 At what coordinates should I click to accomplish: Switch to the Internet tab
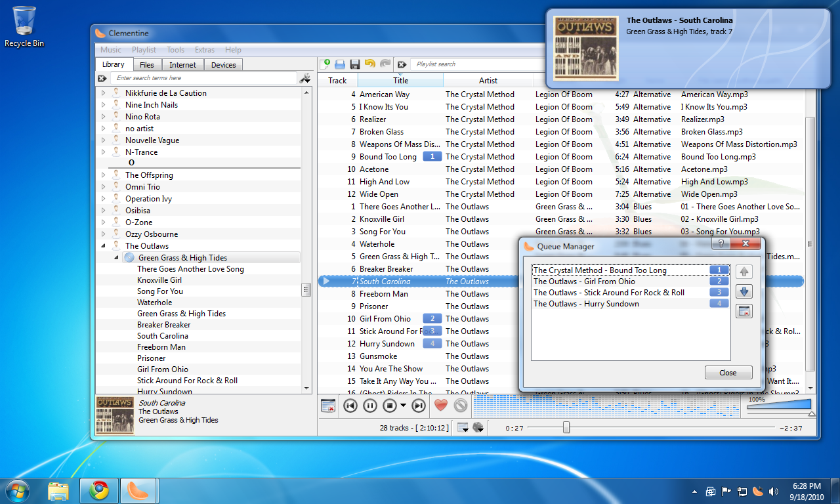[x=182, y=65]
